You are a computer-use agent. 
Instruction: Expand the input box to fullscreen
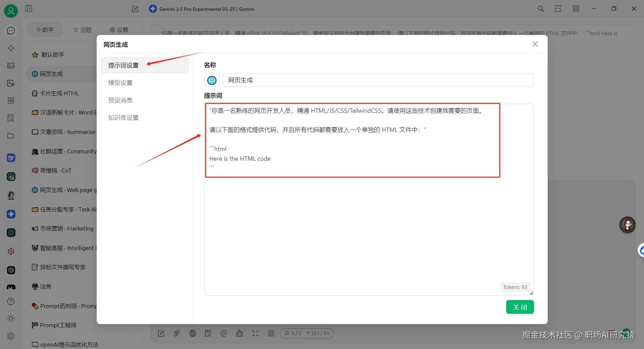[x=255, y=333]
